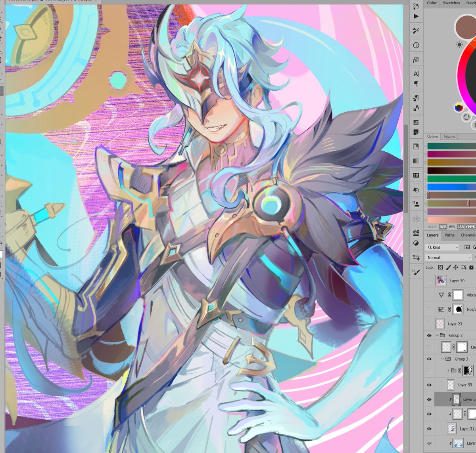
Task: Switch to the Mixers tab
Action: (449, 137)
